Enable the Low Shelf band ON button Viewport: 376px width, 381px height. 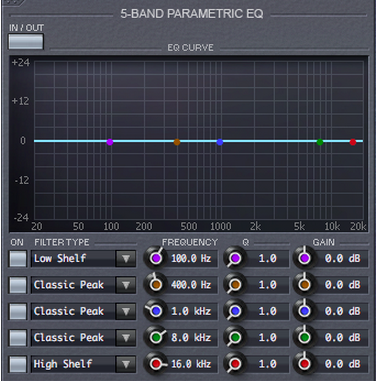[18, 259]
